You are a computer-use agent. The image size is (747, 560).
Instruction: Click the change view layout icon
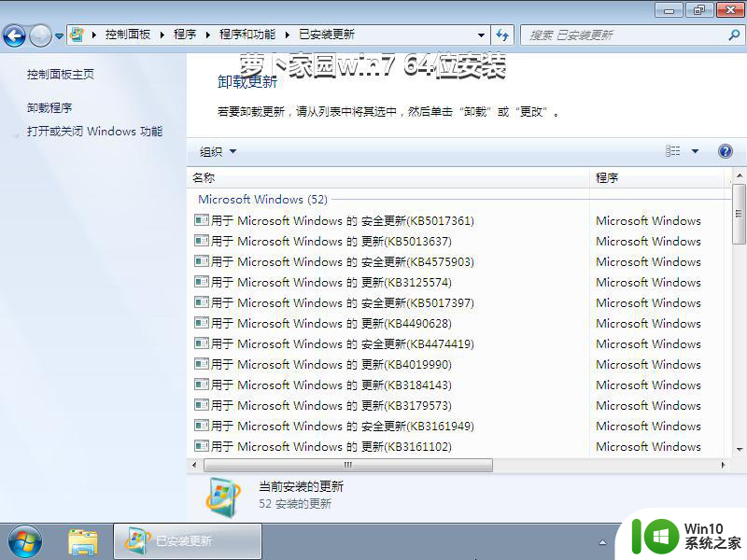673,151
